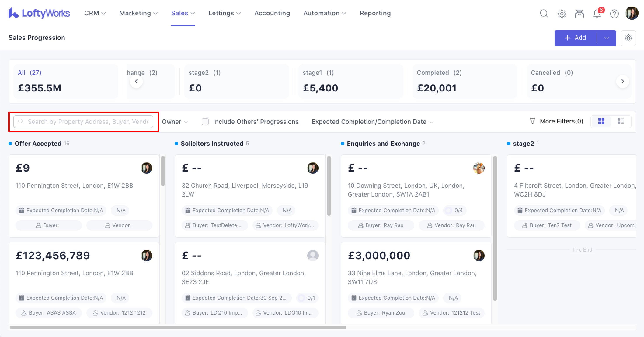Viewport: 644px width, 337px height.
Task: Open Expected Completion/Completion Date dropdown
Action: point(372,122)
